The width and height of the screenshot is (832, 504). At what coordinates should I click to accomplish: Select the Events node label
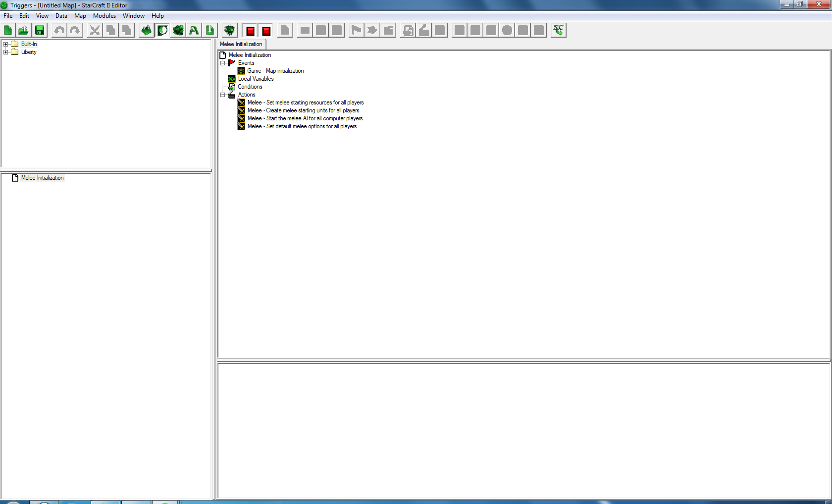(x=246, y=63)
